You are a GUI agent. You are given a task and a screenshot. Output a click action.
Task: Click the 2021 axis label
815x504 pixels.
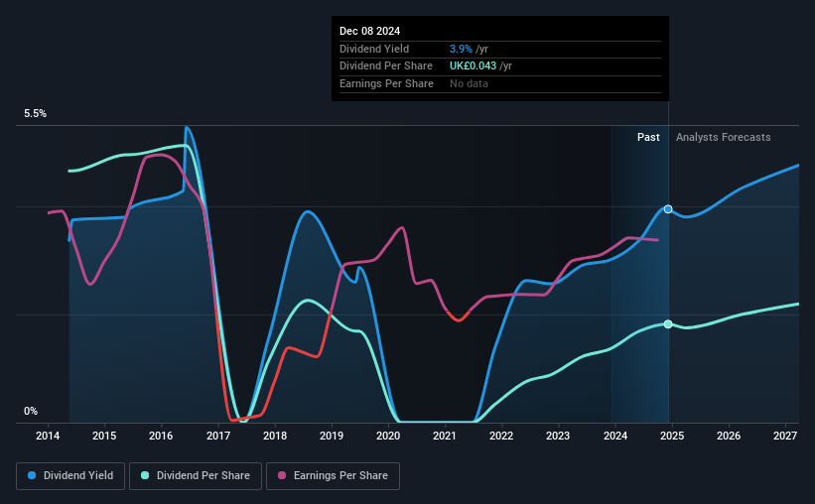(x=445, y=436)
